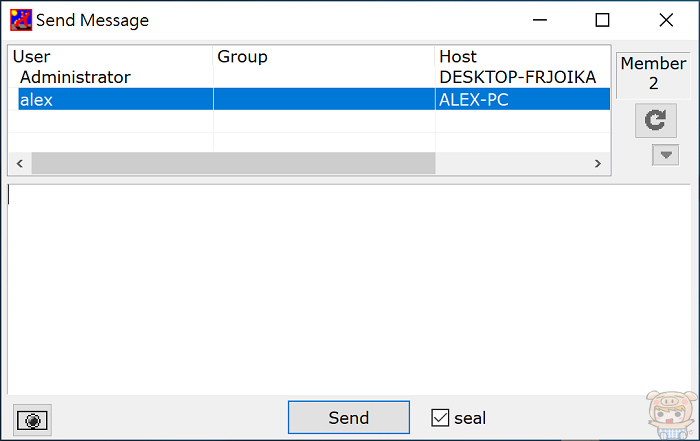Click the camera capture icon button
The width and height of the screenshot is (700, 441).
click(34, 421)
